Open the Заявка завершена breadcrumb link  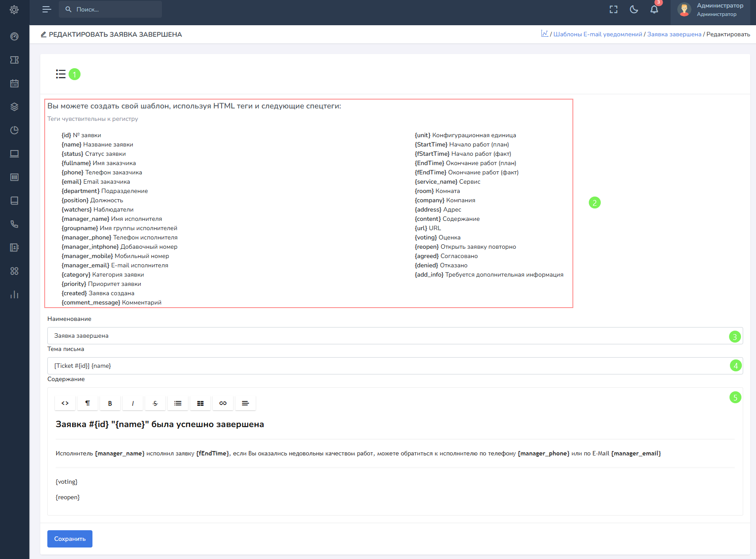674,34
